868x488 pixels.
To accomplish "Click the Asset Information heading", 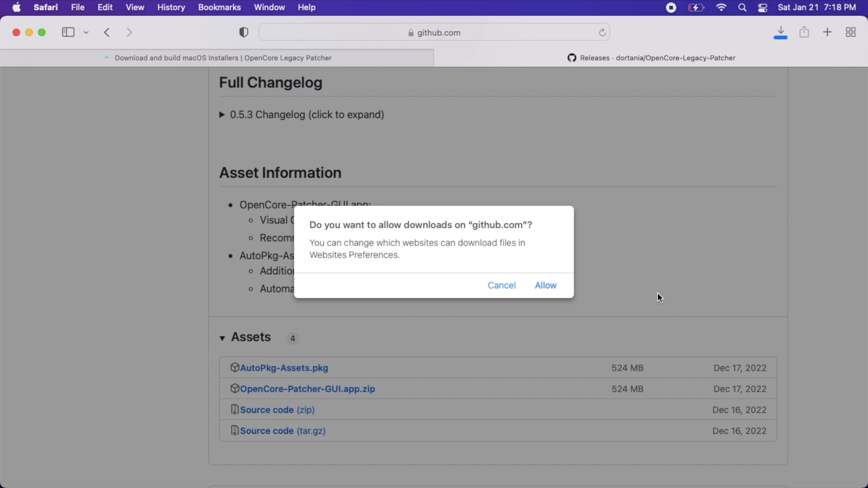I will pos(280,173).
